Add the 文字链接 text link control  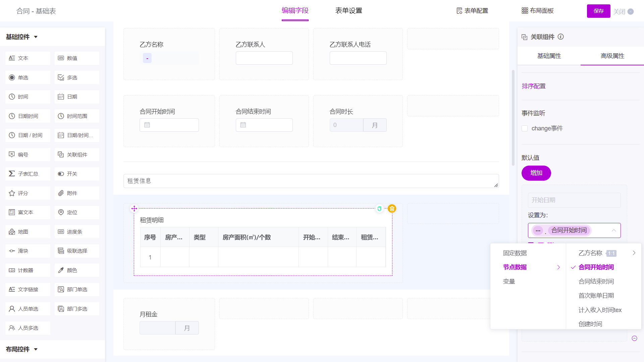pyautogui.click(x=28, y=290)
